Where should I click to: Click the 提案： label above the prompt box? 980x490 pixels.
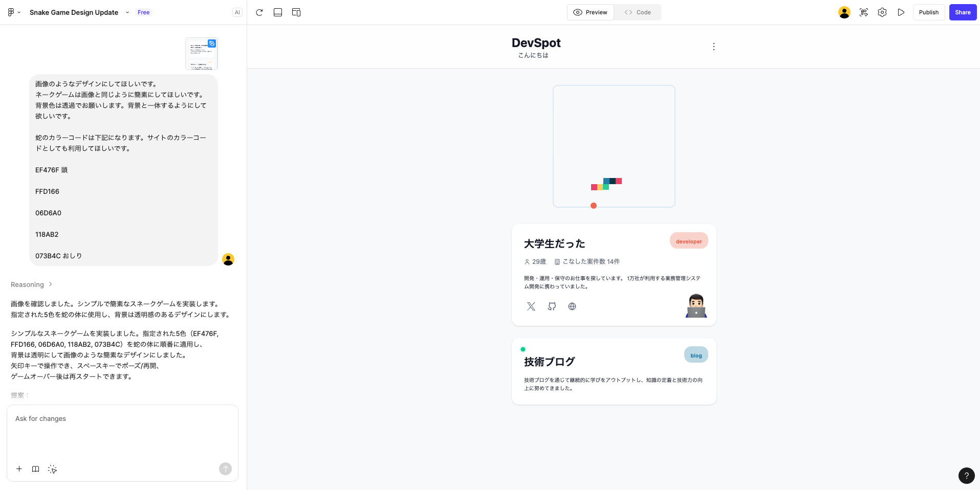pos(20,395)
